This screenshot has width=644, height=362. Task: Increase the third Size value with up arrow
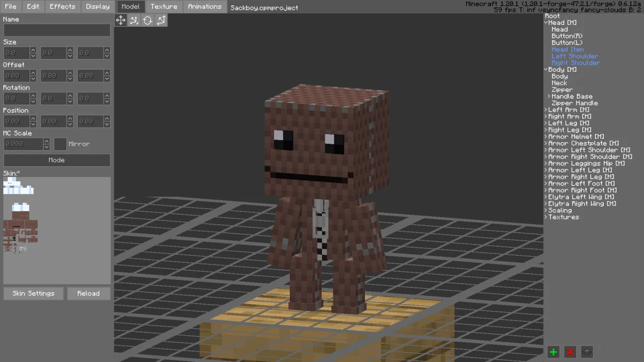[x=107, y=50]
